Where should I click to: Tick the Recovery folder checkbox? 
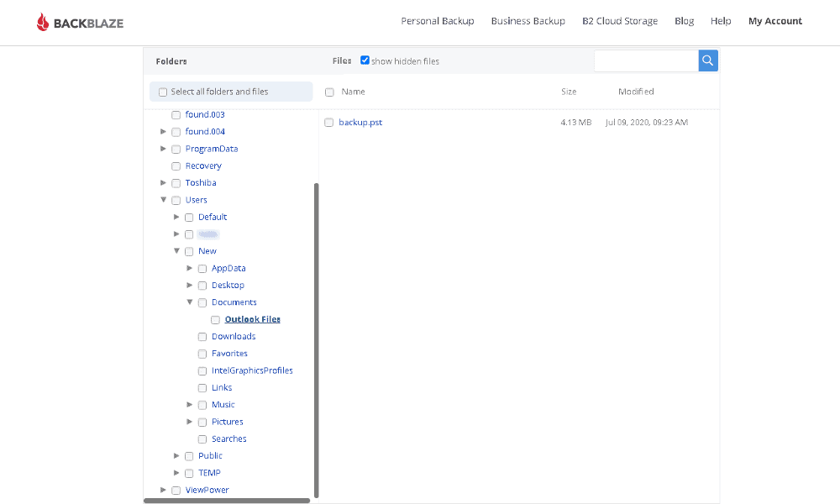click(176, 166)
